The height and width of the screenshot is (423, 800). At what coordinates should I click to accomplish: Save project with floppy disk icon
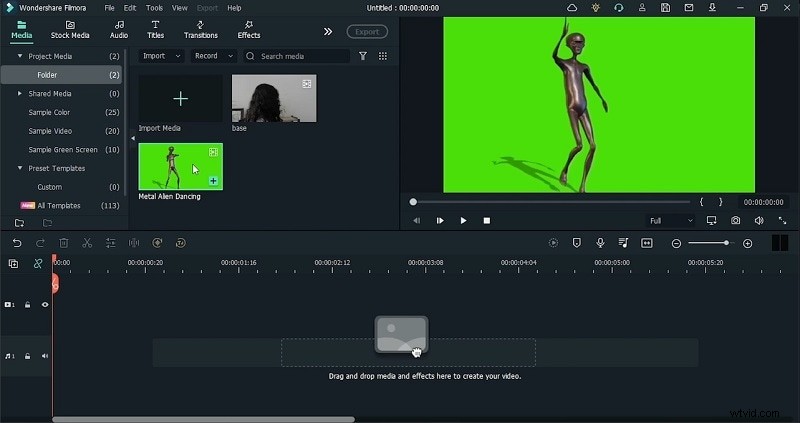(x=665, y=8)
